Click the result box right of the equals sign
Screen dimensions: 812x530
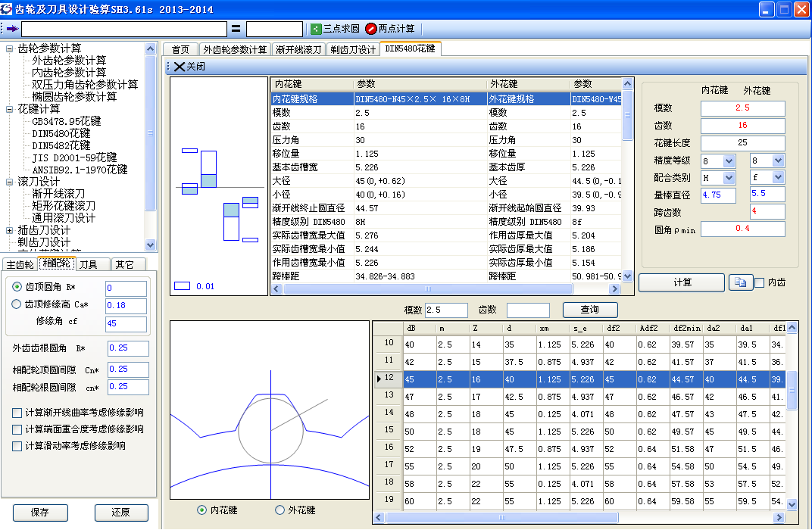pyautogui.click(x=274, y=29)
